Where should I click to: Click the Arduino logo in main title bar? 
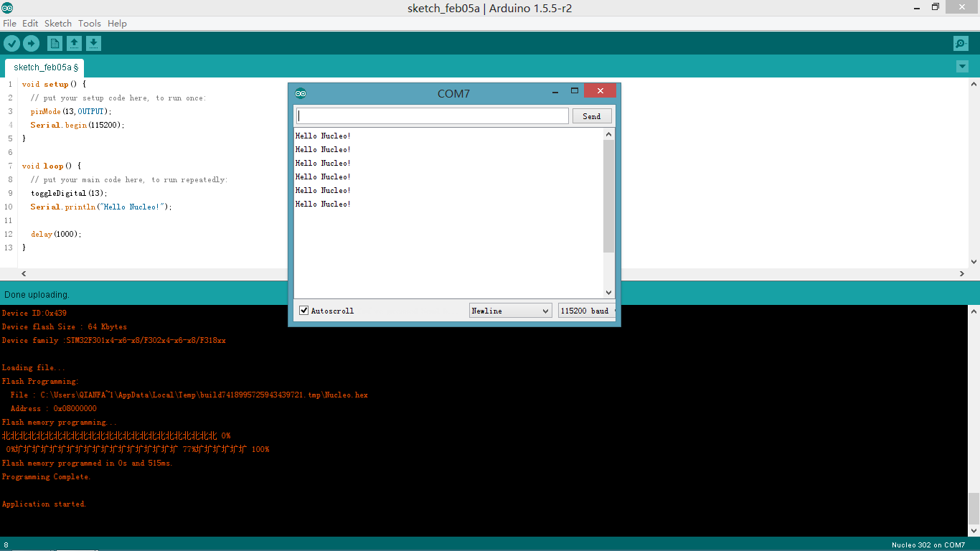tap(7, 8)
